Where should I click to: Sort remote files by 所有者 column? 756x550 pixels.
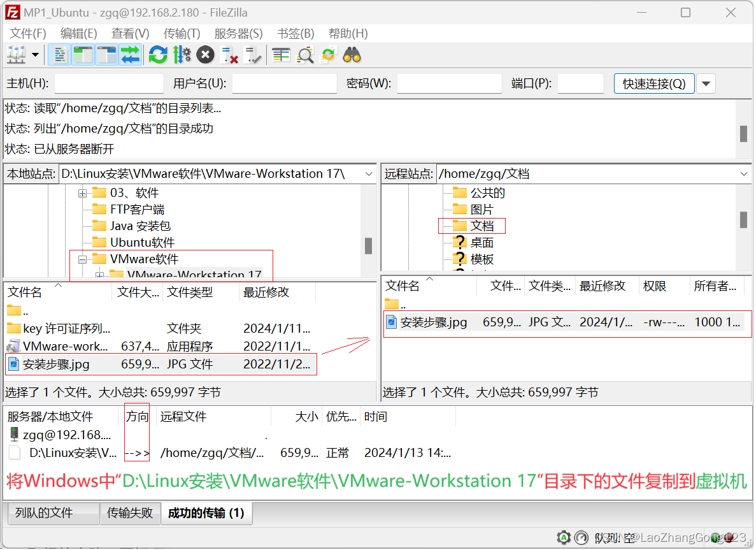click(718, 286)
